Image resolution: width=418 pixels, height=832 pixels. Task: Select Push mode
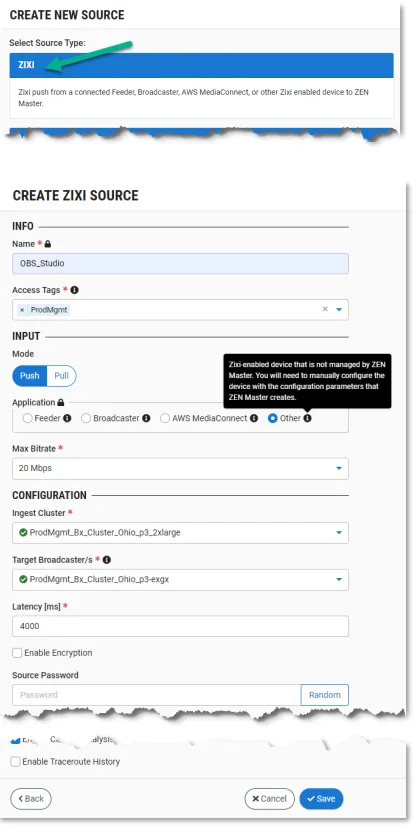(30, 376)
